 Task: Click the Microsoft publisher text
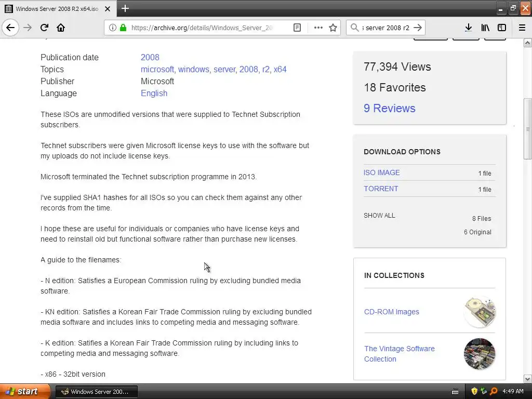click(x=157, y=82)
